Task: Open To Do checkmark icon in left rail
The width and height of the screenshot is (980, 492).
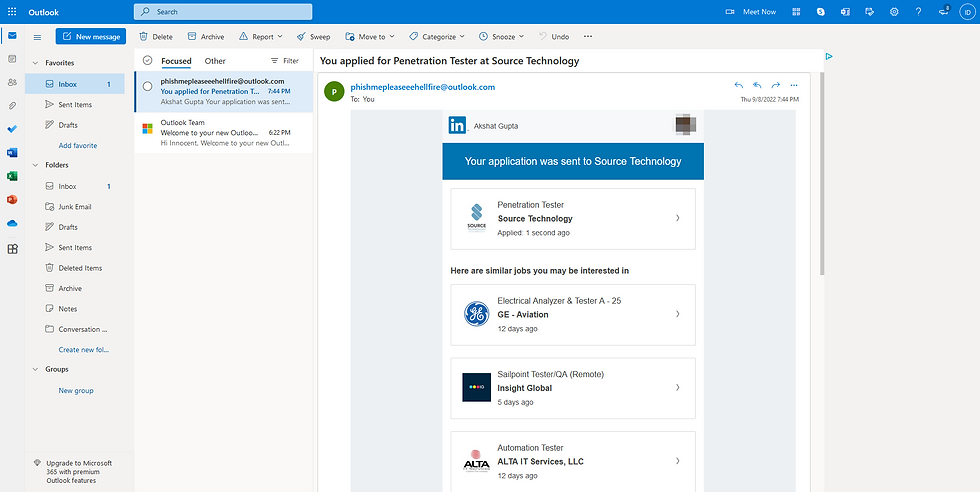Action: (12, 129)
